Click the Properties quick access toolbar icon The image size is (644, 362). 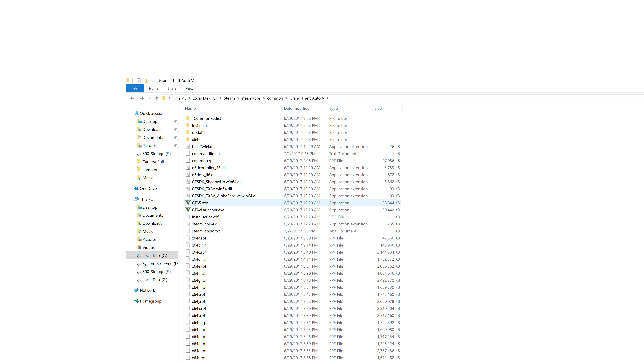tap(139, 80)
